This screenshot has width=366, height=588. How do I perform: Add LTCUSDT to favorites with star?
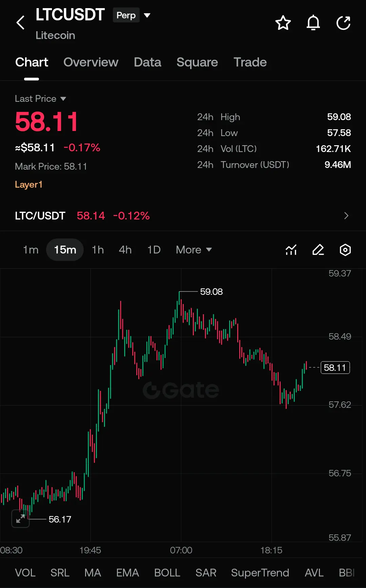283,23
